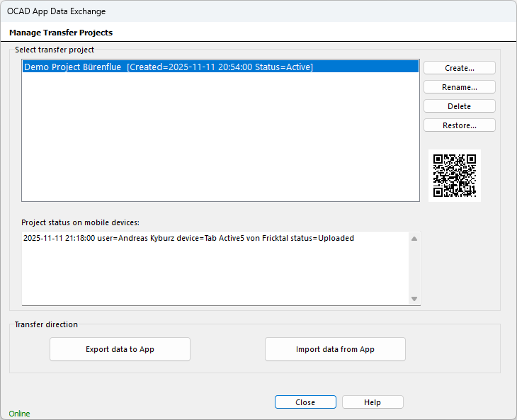Click Import data from App
The image size is (517, 420).
click(x=335, y=349)
